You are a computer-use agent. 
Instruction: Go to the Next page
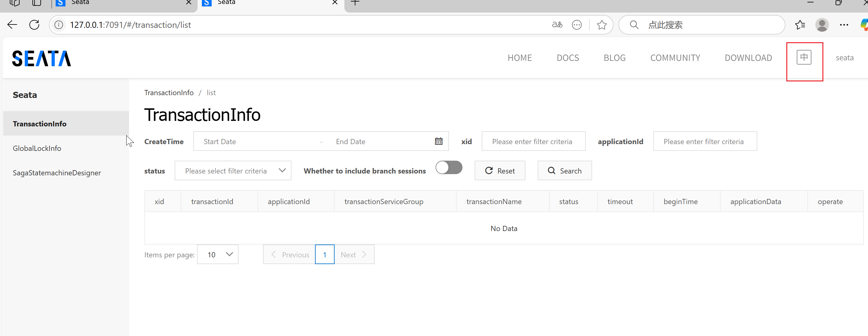(354, 254)
